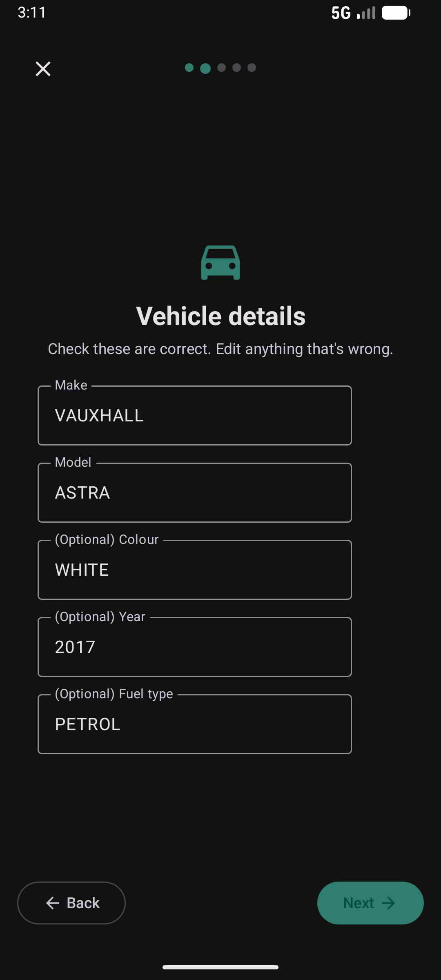The image size is (441, 980).
Task: Tap Back to return to previous step
Action: [x=71, y=903]
